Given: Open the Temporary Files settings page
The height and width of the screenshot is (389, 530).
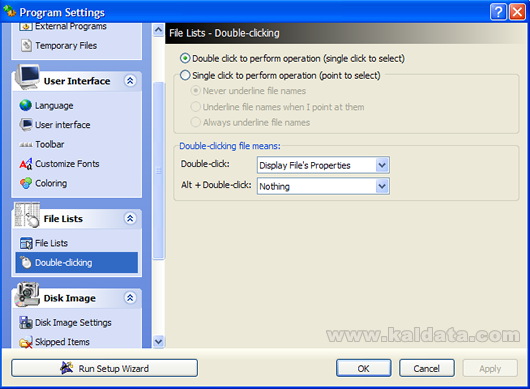Looking at the screenshot, I should click(x=66, y=46).
